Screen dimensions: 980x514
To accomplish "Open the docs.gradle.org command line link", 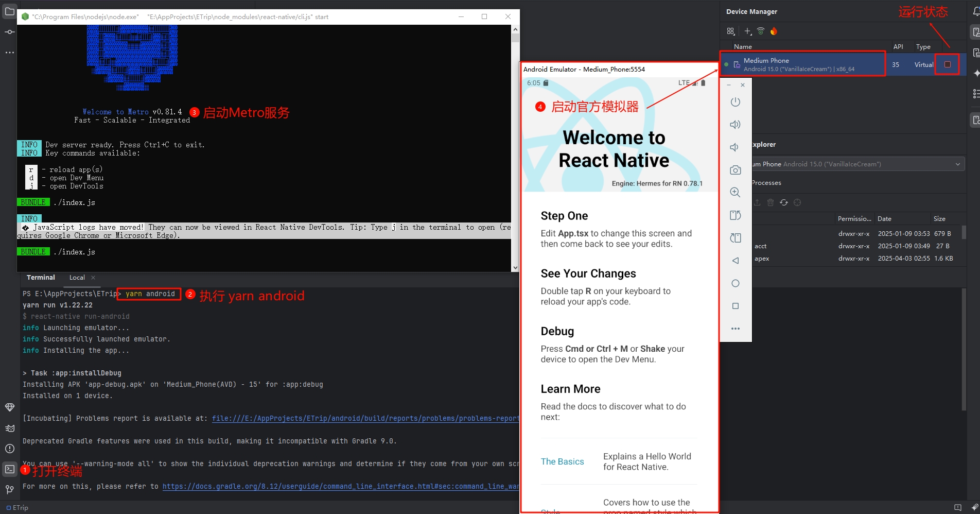I will click(341, 486).
